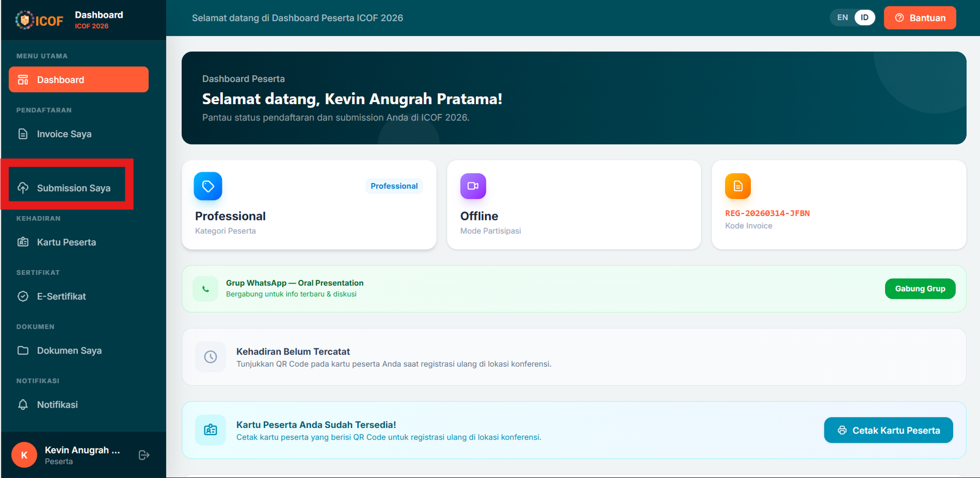Click the purple video camera icon

tap(473, 186)
